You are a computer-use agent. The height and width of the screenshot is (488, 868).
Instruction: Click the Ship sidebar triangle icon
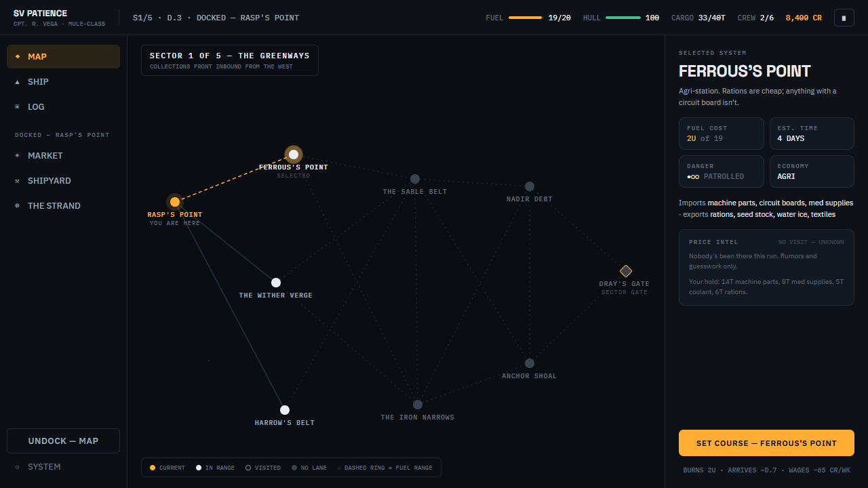click(18, 81)
